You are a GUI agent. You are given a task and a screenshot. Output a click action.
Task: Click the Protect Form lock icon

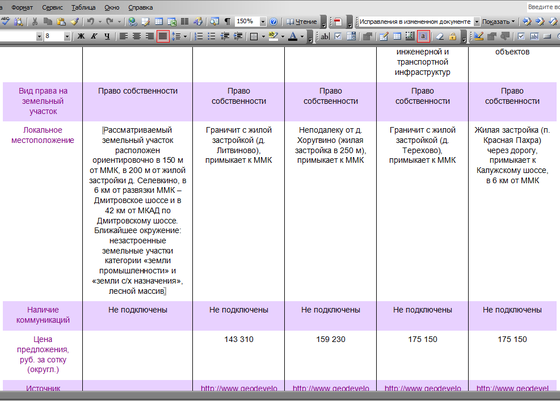pyautogui.click(x=452, y=36)
